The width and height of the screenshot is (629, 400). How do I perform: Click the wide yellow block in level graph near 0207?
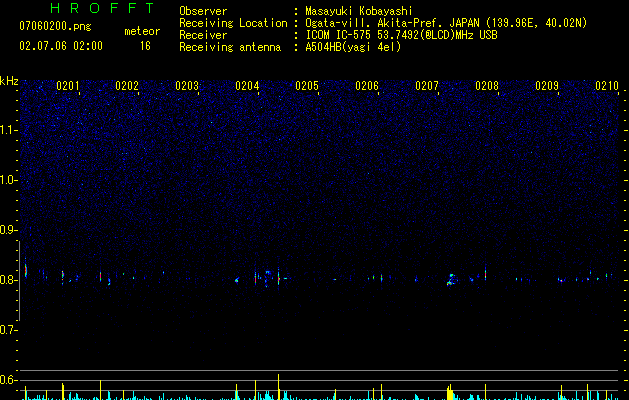click(x=450, y=393)
